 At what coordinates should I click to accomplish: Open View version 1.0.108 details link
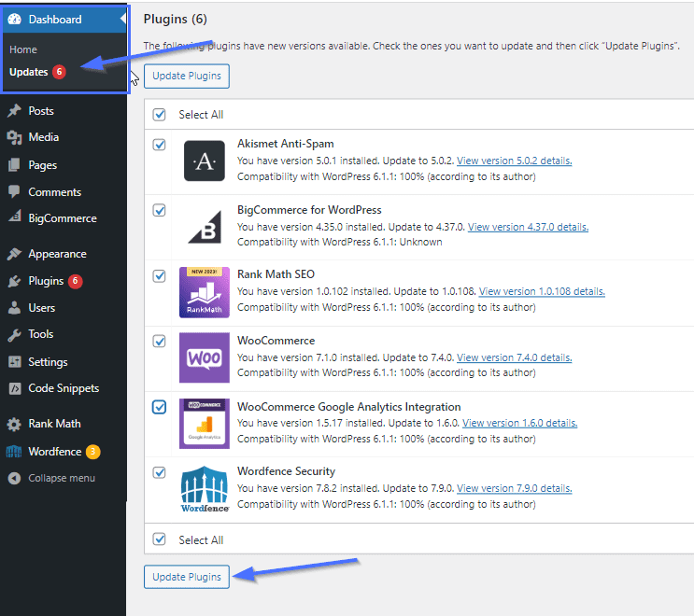542,291
